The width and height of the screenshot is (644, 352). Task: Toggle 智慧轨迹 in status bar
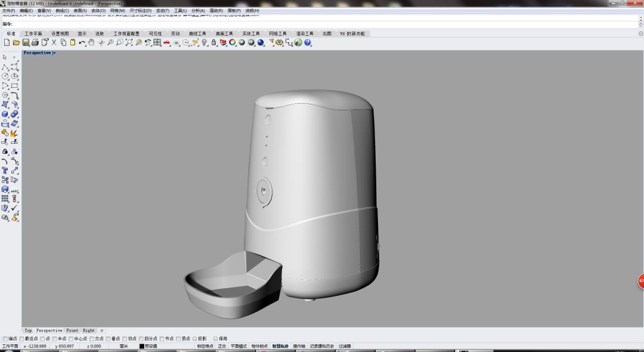click(x=280, y=346)
